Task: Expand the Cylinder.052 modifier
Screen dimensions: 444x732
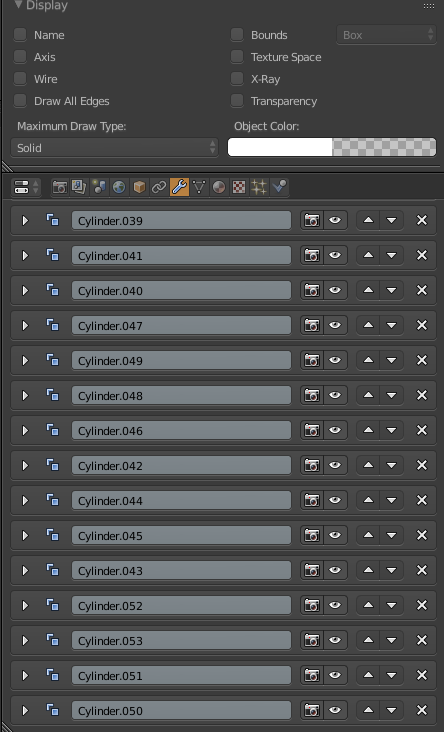Action: [25, 605]
